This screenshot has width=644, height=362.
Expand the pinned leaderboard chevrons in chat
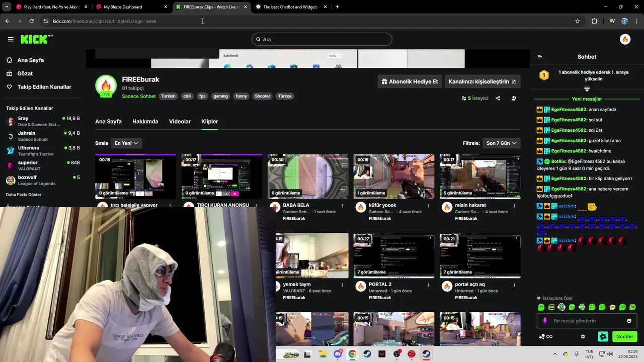point(587,89)
